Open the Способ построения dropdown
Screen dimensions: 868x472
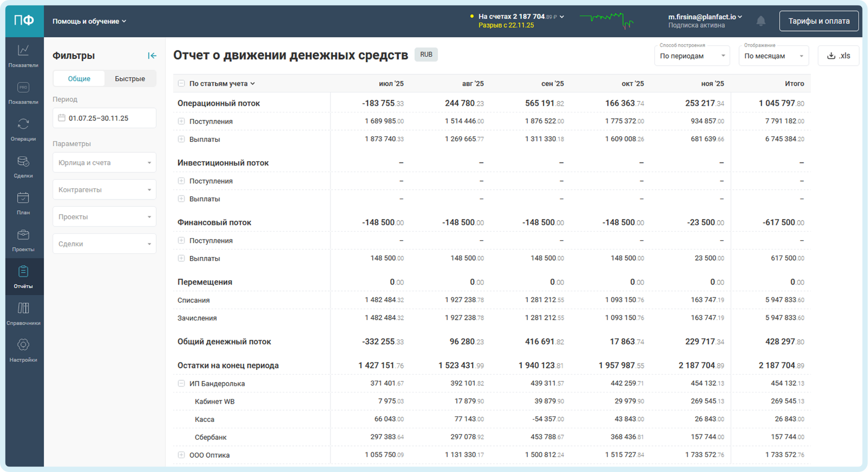tap(692, 56)
